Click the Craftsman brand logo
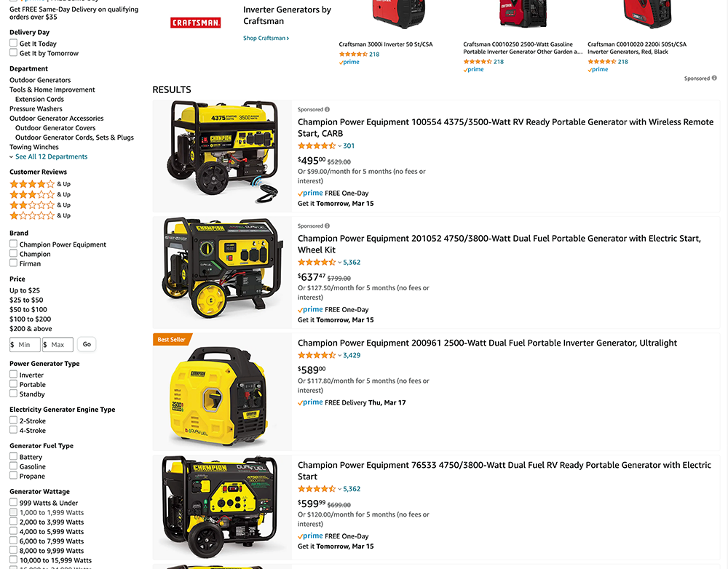Image resolution: width=728 pixels, height=569 pixels. point(195,23)
